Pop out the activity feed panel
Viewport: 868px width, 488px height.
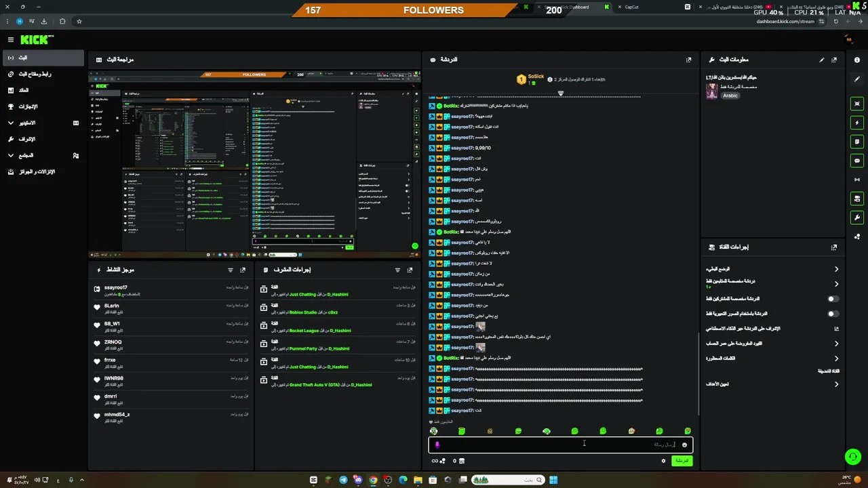coord(243,270)
